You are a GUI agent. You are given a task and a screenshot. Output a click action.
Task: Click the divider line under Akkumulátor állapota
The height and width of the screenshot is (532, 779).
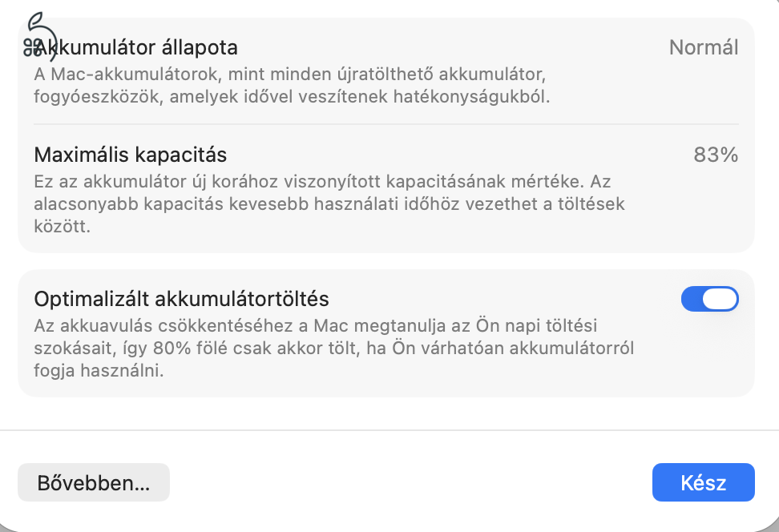pyautogui.click(x=385, y=124)
